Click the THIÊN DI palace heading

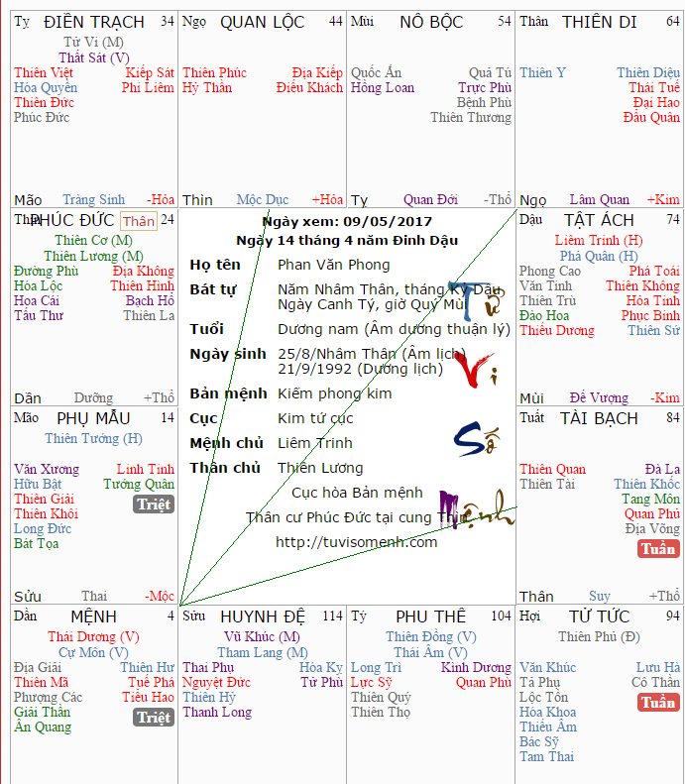coord(599,22)
